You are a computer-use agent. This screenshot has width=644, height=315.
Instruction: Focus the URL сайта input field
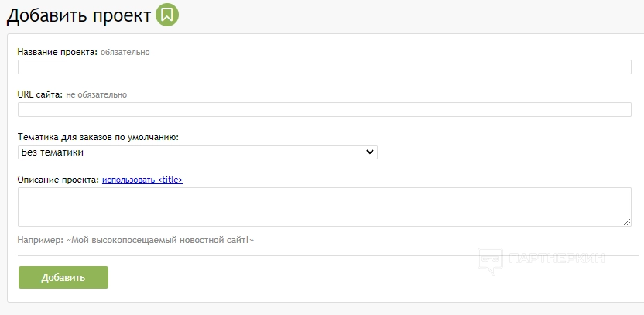(324, 110)
